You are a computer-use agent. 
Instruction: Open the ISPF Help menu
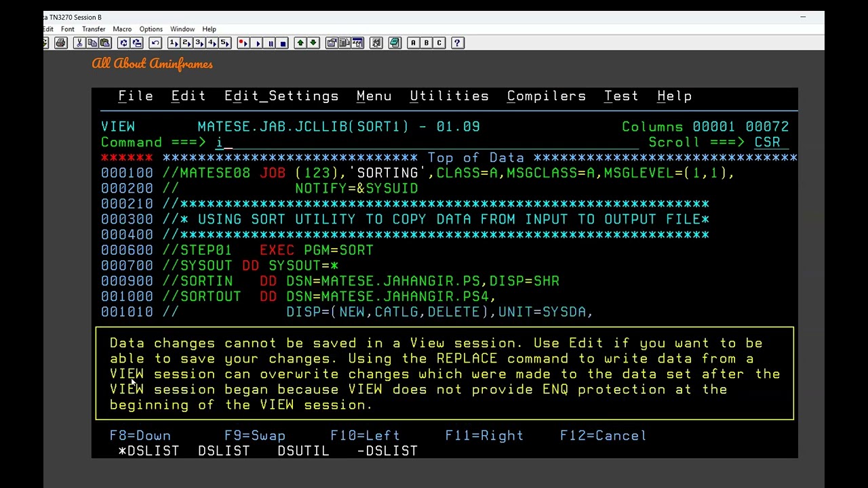[675, 96]
